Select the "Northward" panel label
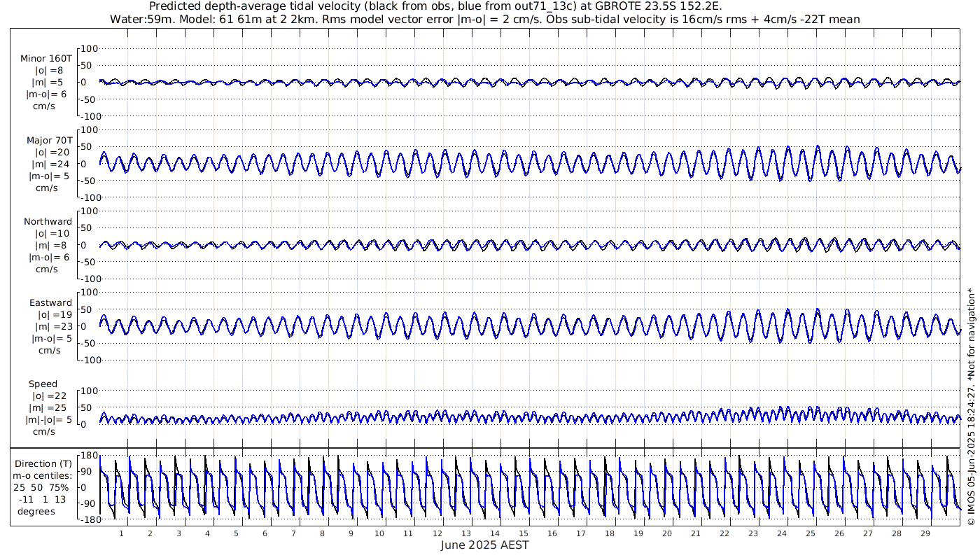 (x=48, y=222)
